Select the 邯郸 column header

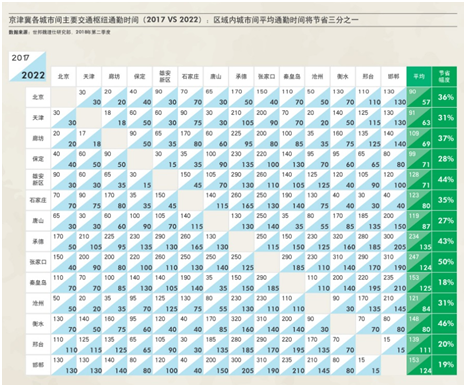tap(393, 76)
